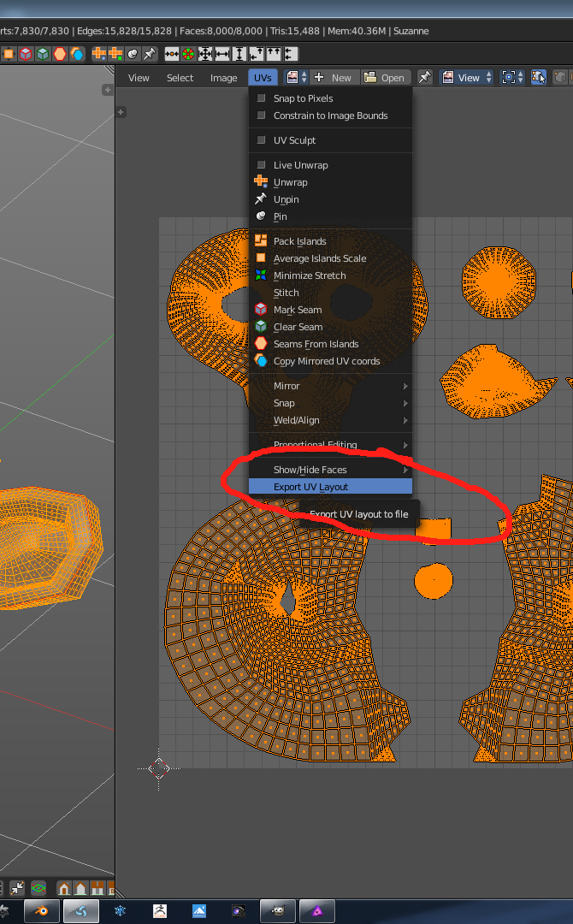The width and height of the screenshot is (573, 924).
Task: Choose Pack Islands from the UVs menu
Action: click(330, 241)
